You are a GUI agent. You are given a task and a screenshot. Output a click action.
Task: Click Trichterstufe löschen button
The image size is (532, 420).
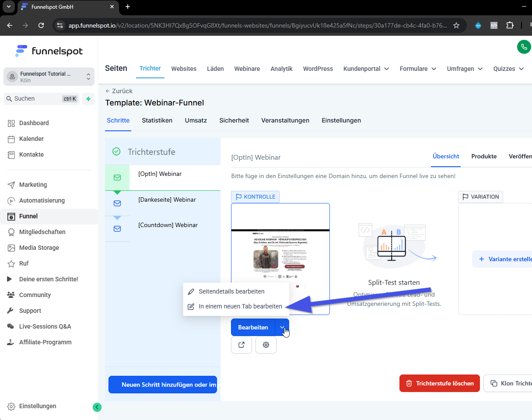440,383
